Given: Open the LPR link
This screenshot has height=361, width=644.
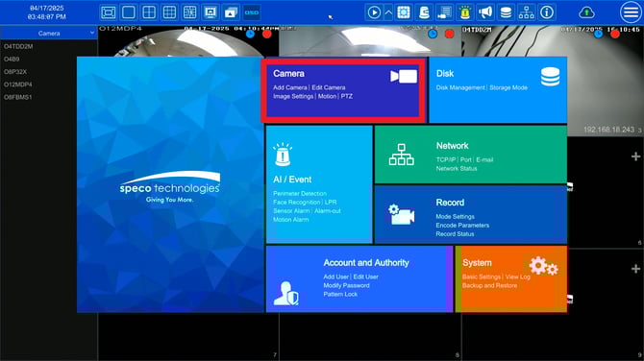Looking at the screenshot, I should (331, 202).
